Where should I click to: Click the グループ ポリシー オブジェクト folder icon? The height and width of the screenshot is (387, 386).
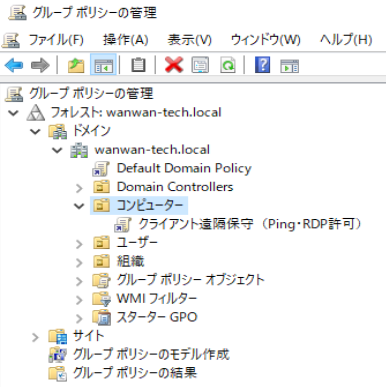point(101,280)
